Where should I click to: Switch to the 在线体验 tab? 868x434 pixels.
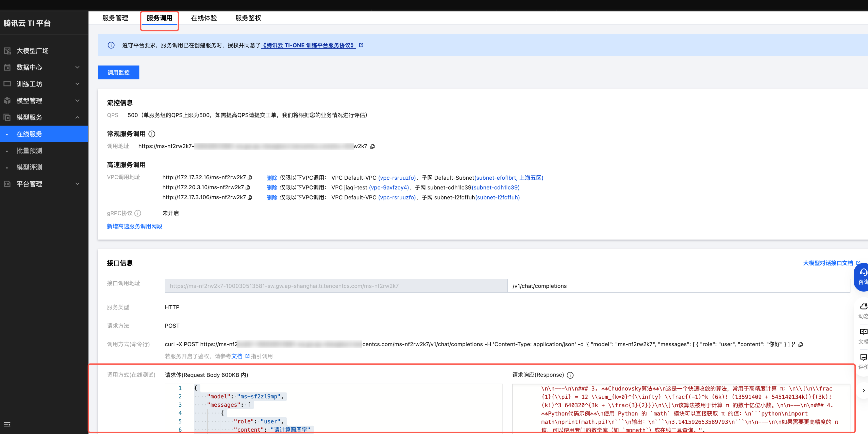coord(204,18)
